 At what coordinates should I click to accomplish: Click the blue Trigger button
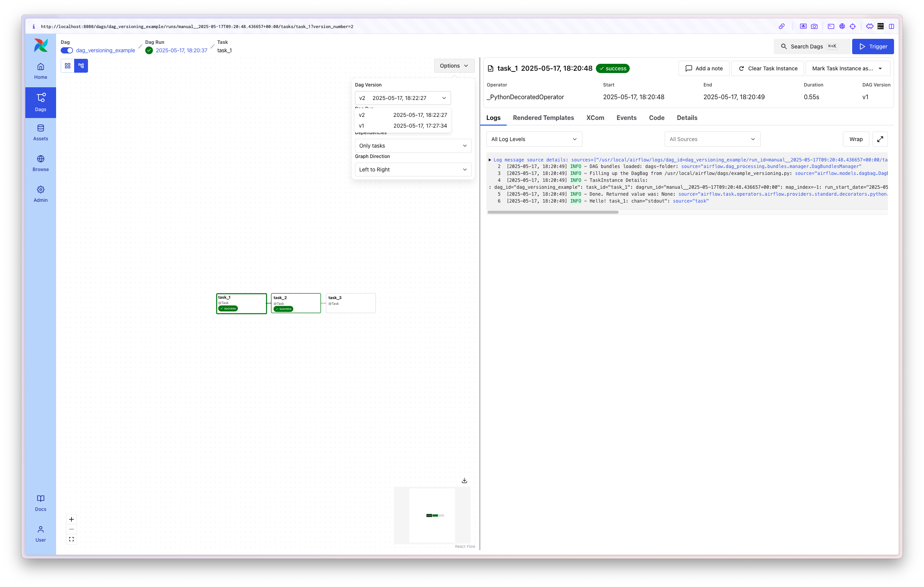click(x=873, y=47)
